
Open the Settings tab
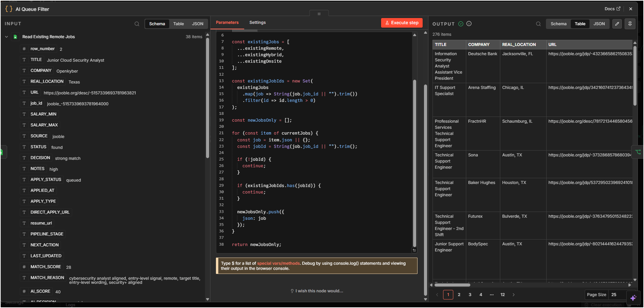[x=257, y=22]
